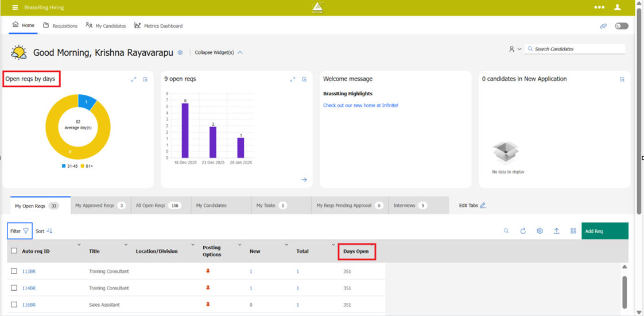Open the 'Check out our new home at Infinite!' link
This screenshot has height=316, width=644.
[360, 105]
